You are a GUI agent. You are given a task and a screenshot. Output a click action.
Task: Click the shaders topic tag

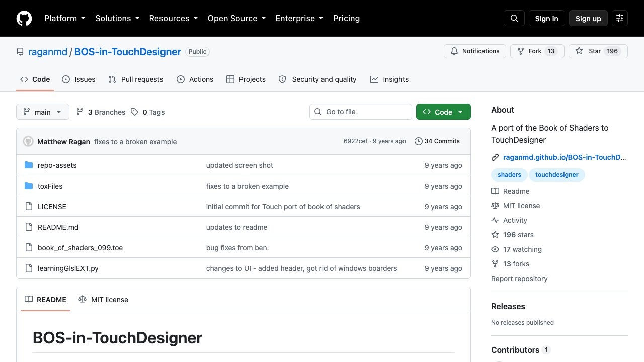point(509,175)
